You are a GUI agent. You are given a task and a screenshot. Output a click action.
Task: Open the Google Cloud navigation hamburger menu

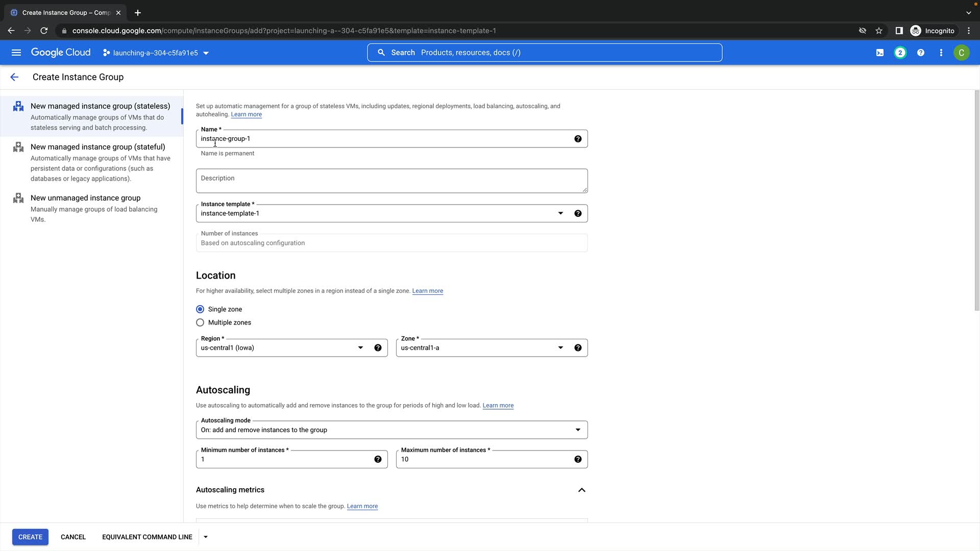tap(16, 53)
